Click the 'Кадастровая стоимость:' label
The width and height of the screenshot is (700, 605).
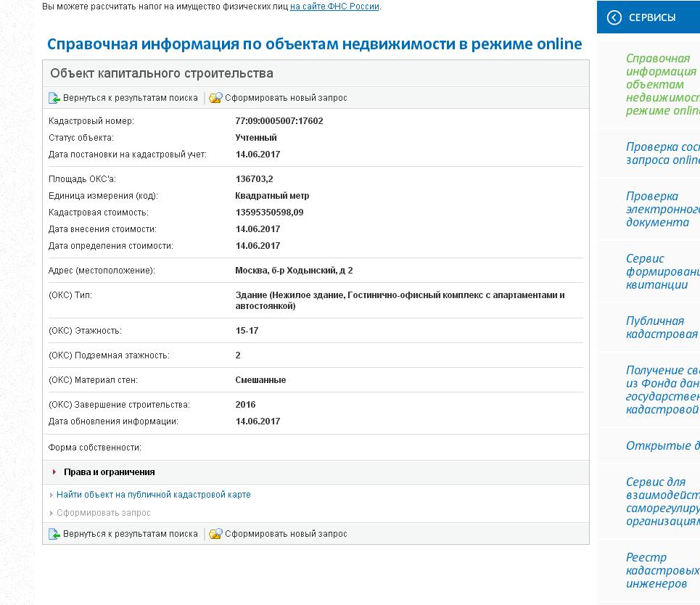coord(98,212)
